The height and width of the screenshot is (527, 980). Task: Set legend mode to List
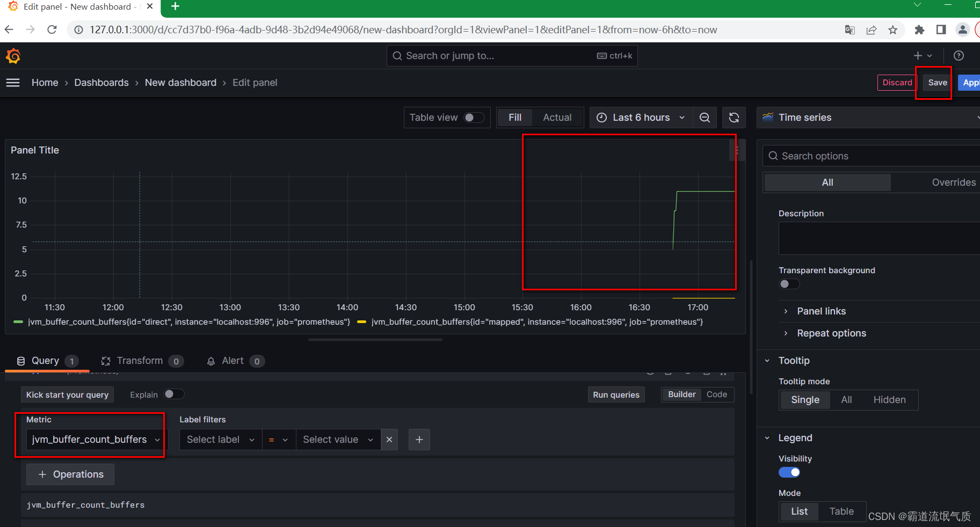[x=799, y=511]
